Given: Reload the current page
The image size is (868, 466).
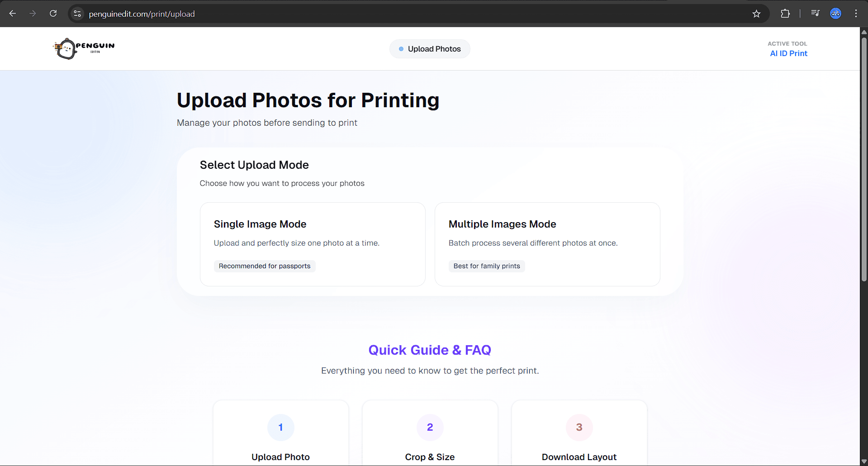Looking at the screenshot, I should [53, 14].
